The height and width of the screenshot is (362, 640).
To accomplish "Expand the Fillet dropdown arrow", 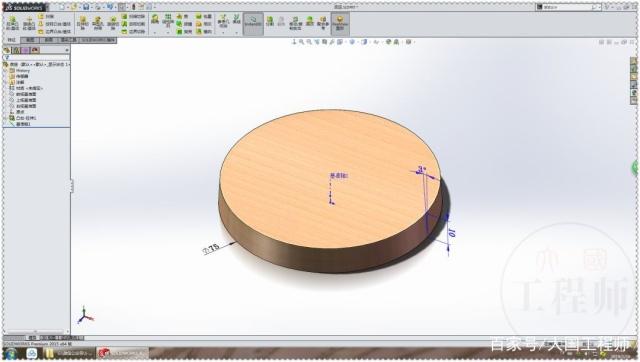I will coord(155,32).
